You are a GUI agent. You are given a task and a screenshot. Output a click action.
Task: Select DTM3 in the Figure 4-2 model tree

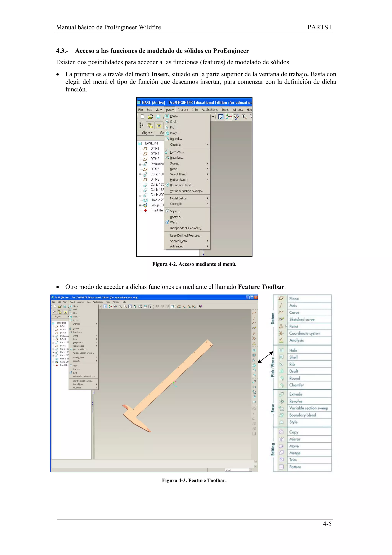pos(155,159)
